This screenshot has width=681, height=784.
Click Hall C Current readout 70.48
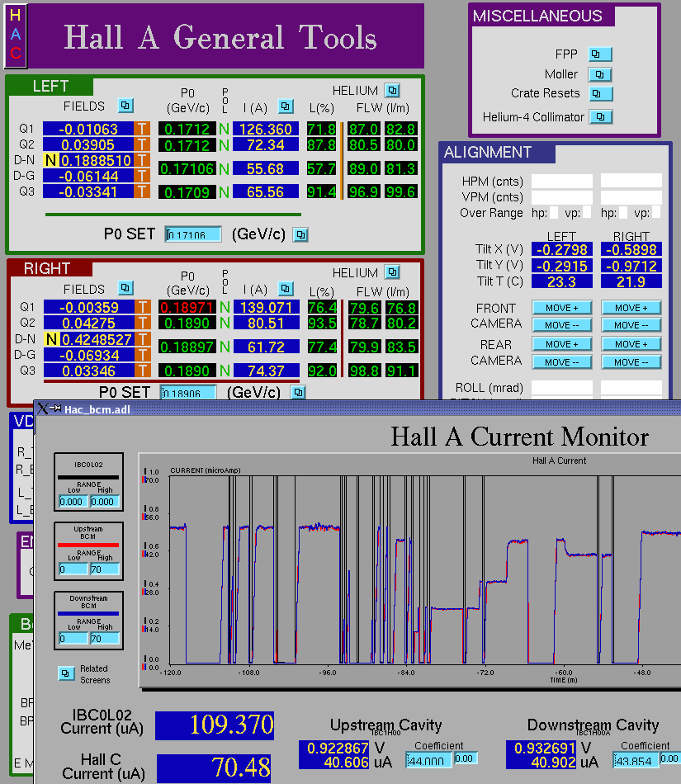coord(214,768)
